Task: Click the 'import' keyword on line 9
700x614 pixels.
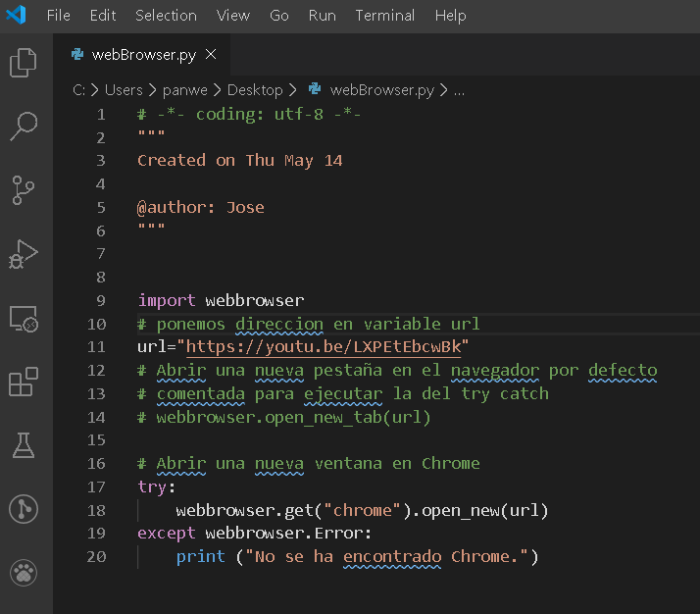Action: (167, 300)
